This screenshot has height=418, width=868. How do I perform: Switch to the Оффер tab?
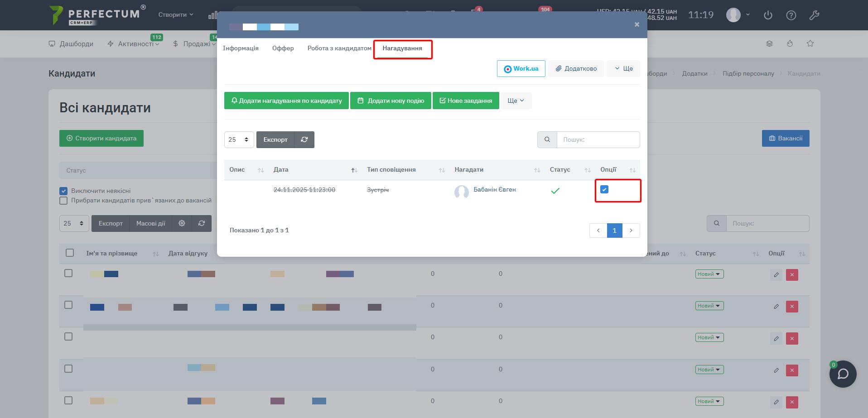[283, 48]
